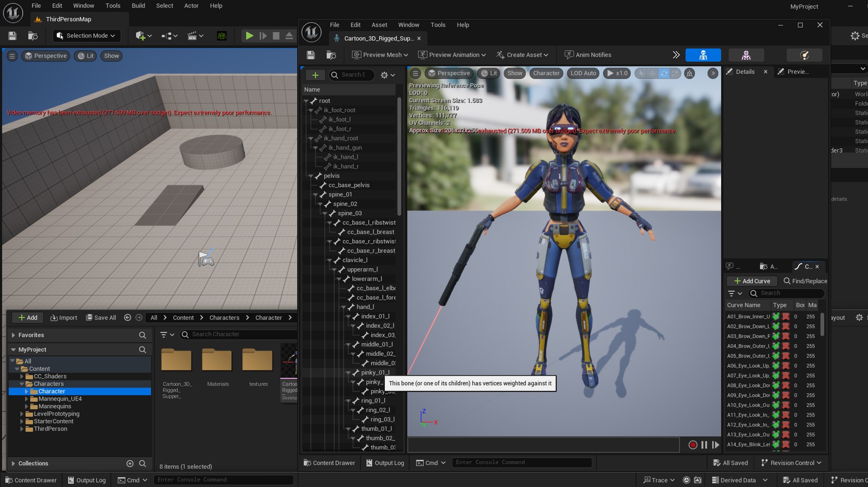This screenshot has width=868, height=487.
Task: Click the select-mode cursor tool in preview viewport
Action: (x=641, y=73)
